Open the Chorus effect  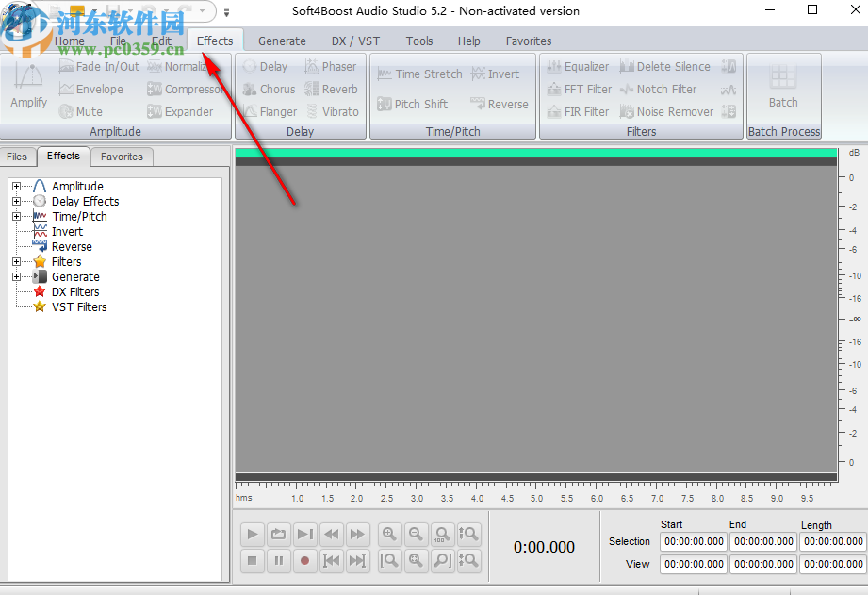click(x=269, y=90)
